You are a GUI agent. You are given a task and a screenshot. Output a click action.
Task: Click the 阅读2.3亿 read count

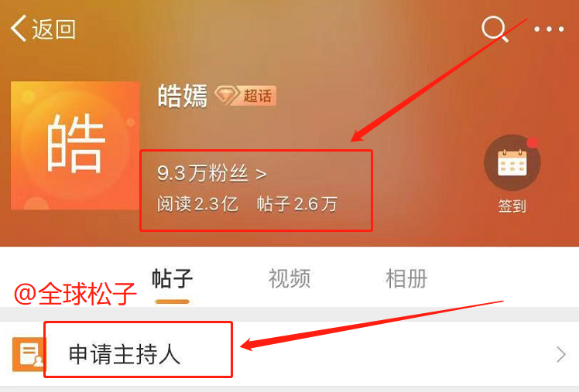(x=197, y=204)
